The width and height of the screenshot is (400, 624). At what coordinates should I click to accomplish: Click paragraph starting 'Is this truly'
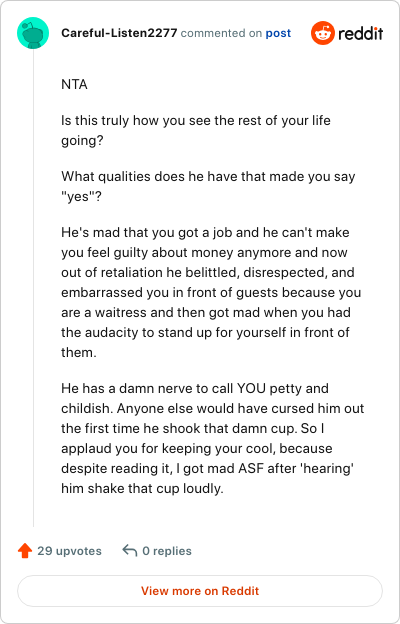pos(196,131)
